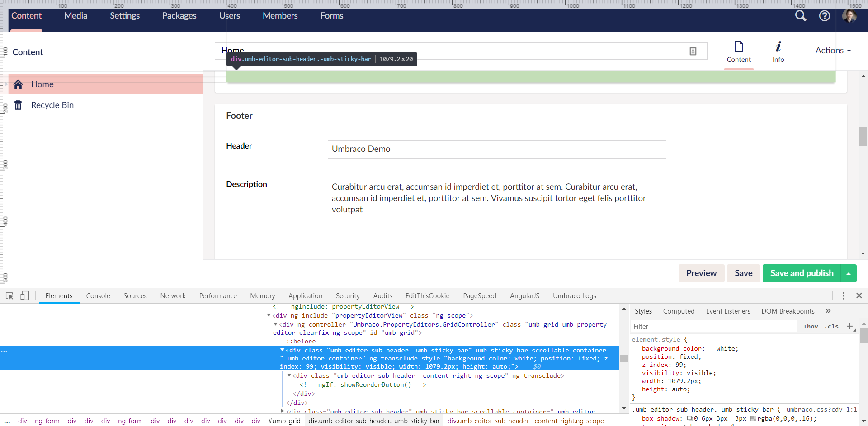Open the search magnifying glass icon

click(x=801, y=16)
